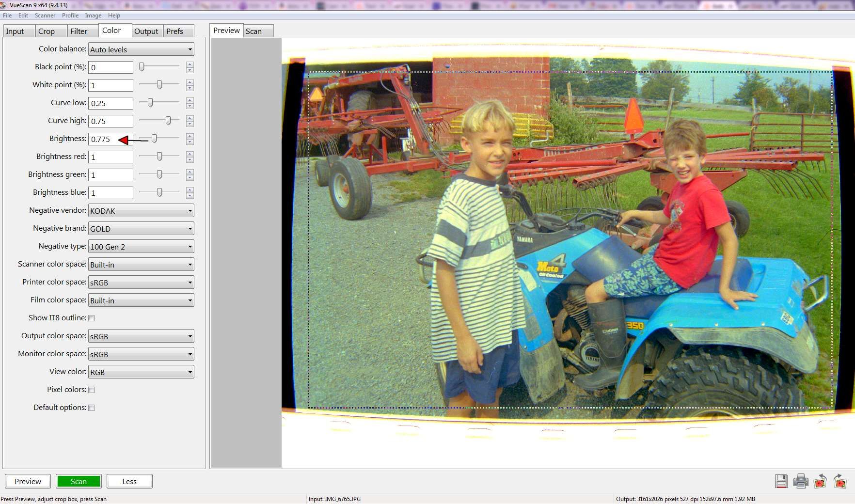The width and height of the screenshot is (855, 504).
Task: Check the Default options box
Action: point(92,408)
